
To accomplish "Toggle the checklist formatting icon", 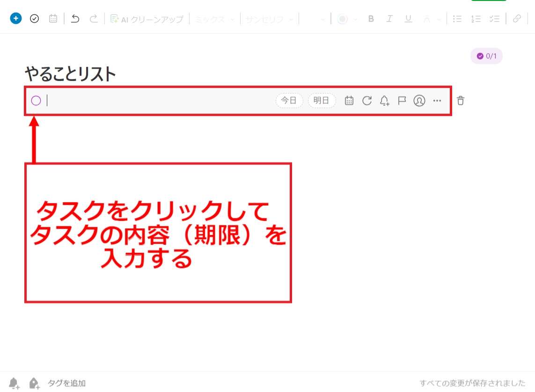I will 494,18.
